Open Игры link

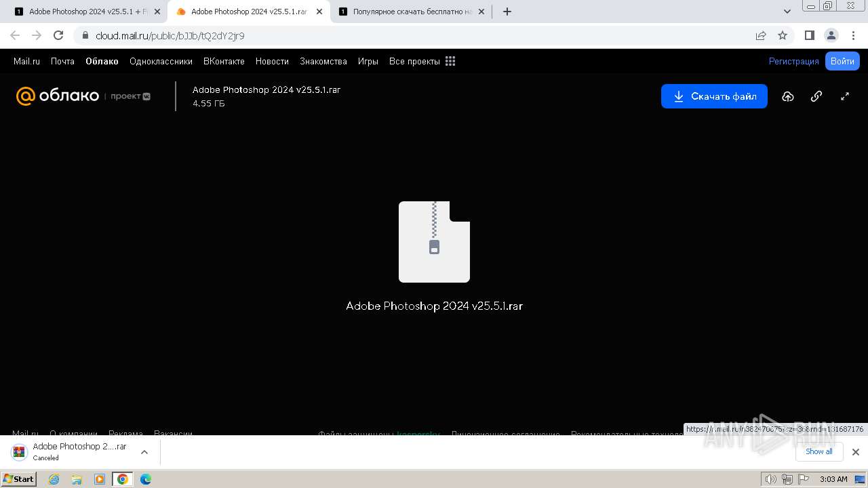click(368, 61)
